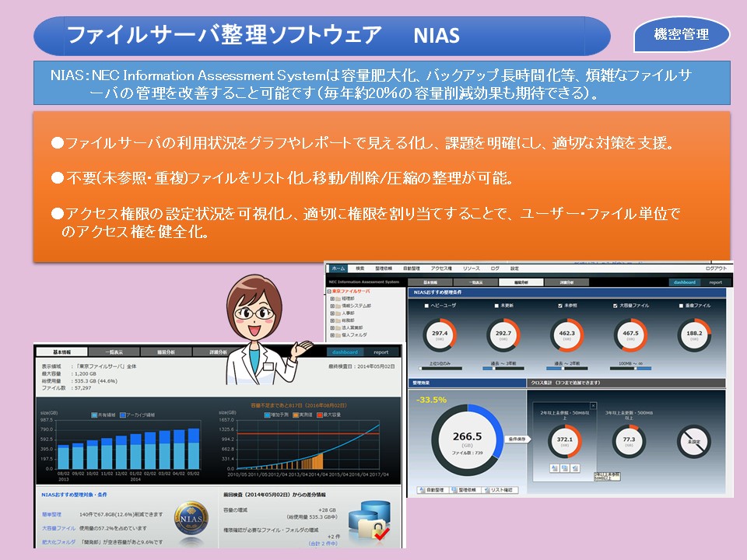Open the 自動整理 item in the top menu bar

click(411, 268)
